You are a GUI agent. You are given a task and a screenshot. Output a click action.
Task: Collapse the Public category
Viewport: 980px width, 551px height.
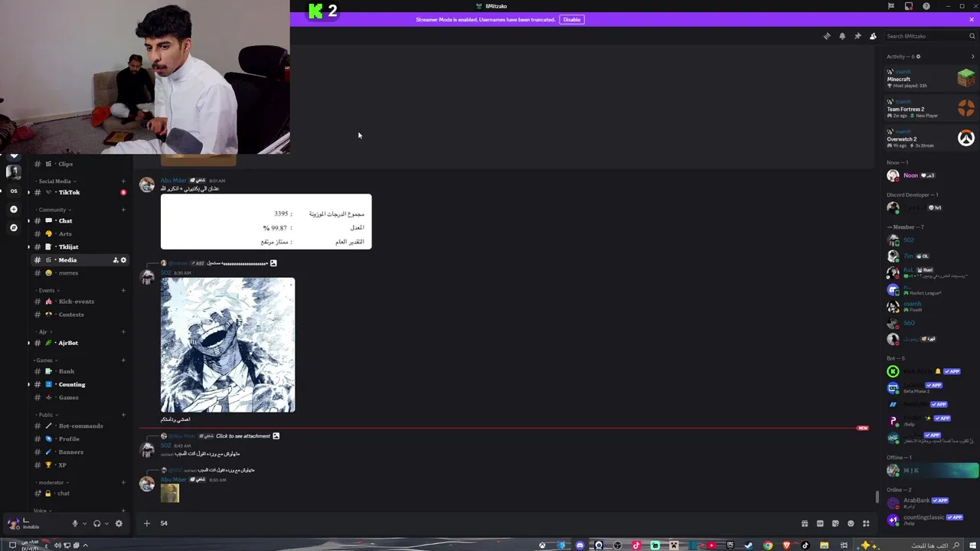point(45,414)
